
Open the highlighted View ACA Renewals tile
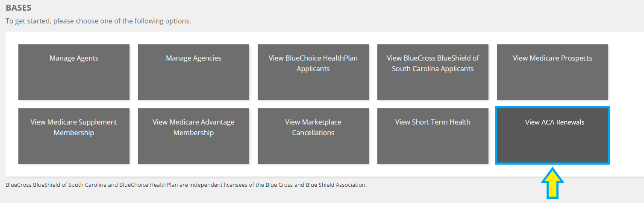(x=552, y=136)
